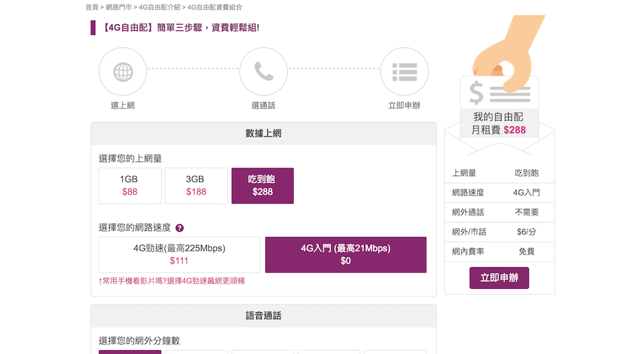The image size is (644, 354).
Task: Click the 數據上網 section header
Action: [x=263, y=133]
